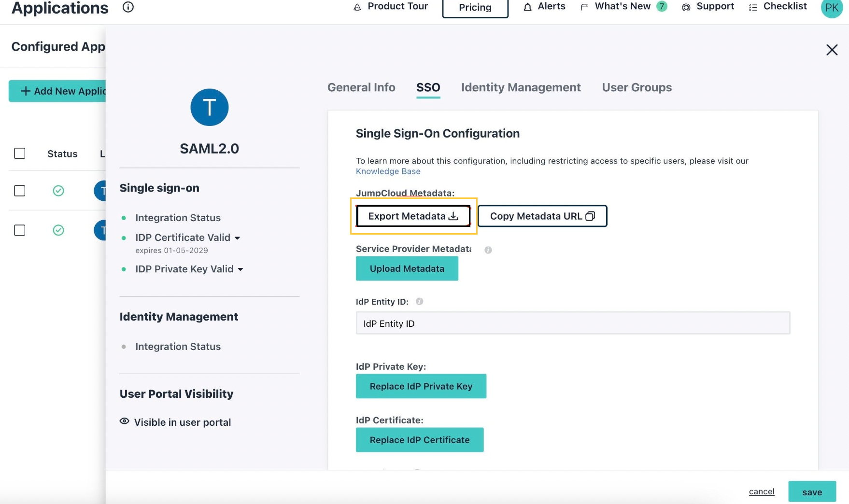Screen dimensions: 849x504
Task: Check the second application row checkbox
Action: [x=20, y=230]
